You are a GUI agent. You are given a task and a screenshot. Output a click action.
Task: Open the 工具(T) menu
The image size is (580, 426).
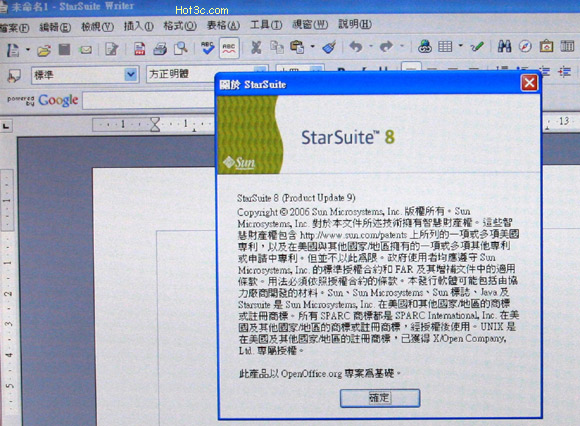266,25
